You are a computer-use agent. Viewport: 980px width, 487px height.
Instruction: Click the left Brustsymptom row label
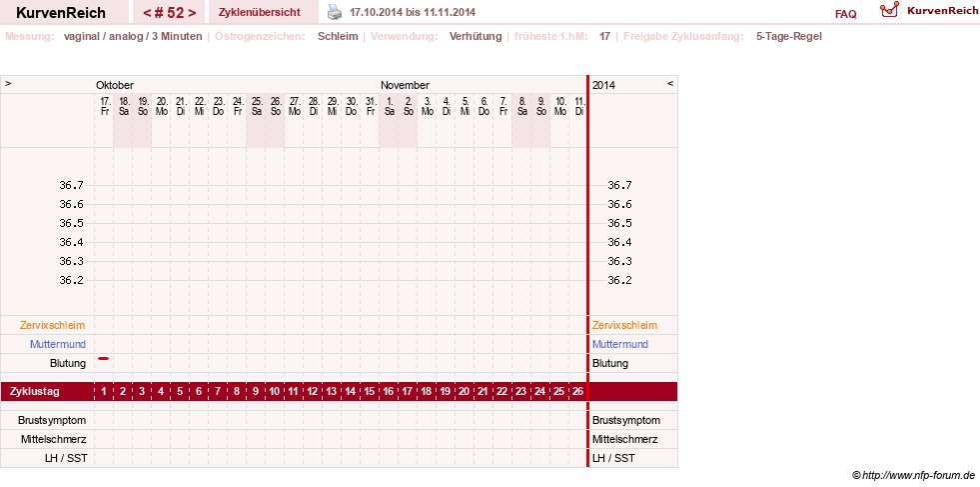tap(52, 420)
